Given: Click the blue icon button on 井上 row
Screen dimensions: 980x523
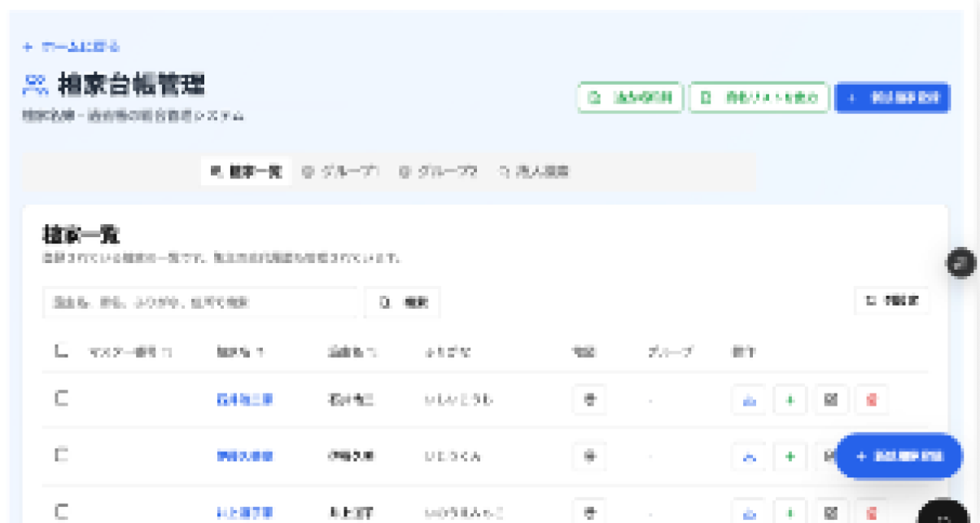Looking at the screenshot, I should (749, 512).
